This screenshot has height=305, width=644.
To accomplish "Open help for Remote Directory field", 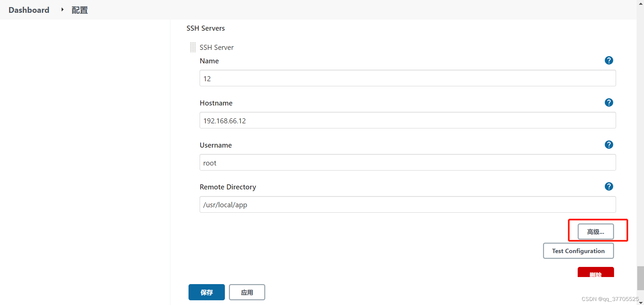I will 609,186.
